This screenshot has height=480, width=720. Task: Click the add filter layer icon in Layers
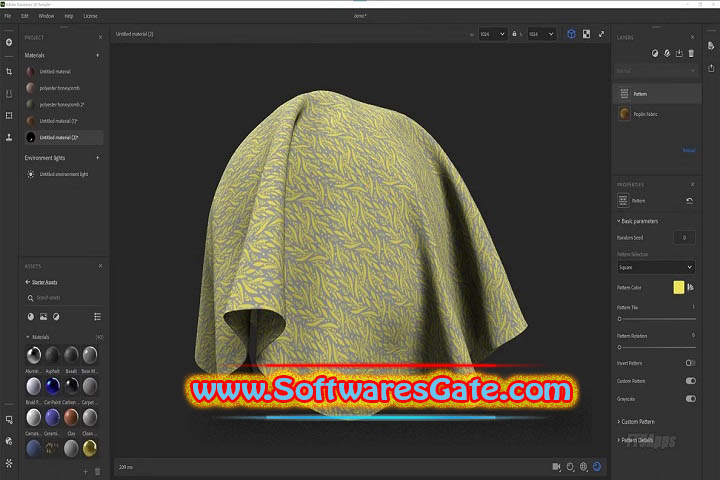point(655,53)
